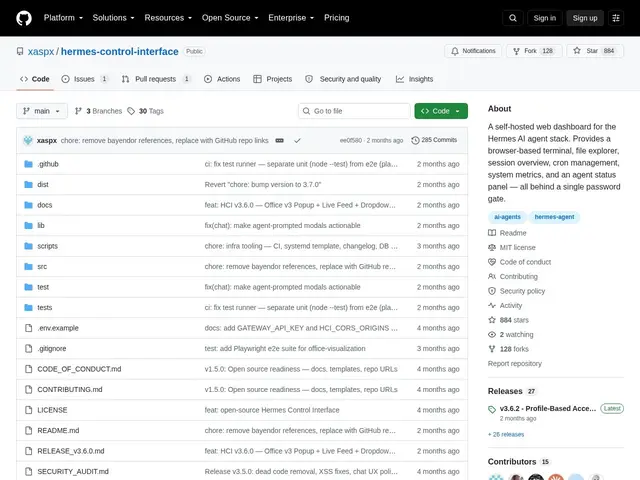Open the green Code dropdown
The width and height of the screenshot is (640, 480).
(441, 111)
